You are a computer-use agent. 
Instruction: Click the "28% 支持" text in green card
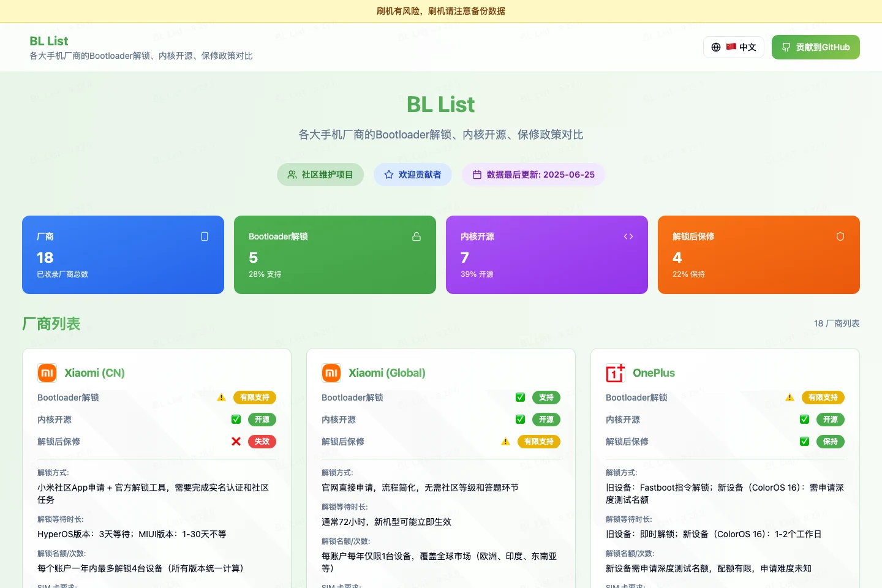[265, 274]
